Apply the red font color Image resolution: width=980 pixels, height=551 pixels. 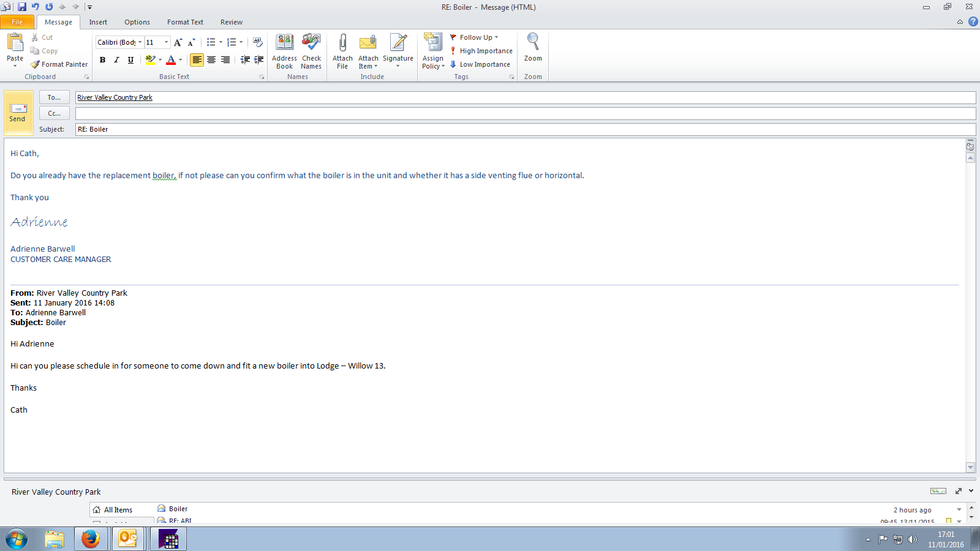tap(171, 60)
